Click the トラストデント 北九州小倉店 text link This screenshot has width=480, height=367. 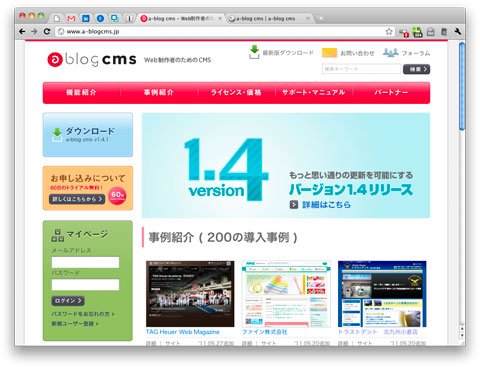click(378, 332)
